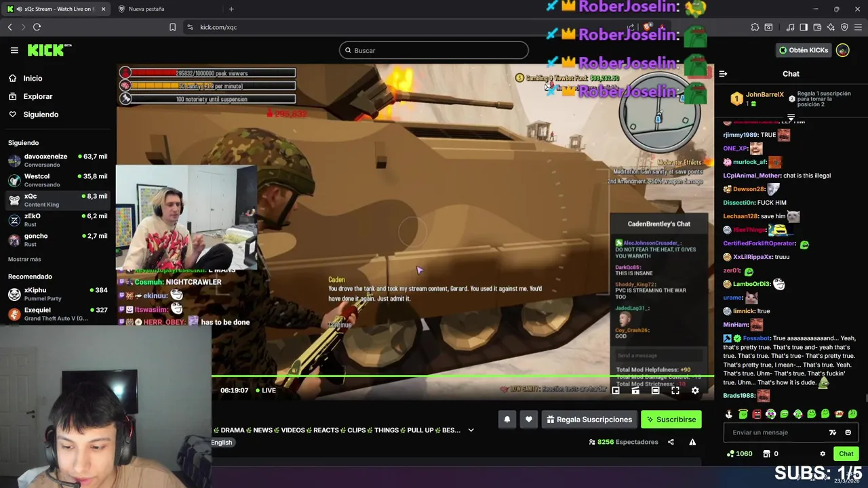The height and width of the screenshot is (488, 868).
Task: Open the user avatar menu
Action: click(843, 50)
